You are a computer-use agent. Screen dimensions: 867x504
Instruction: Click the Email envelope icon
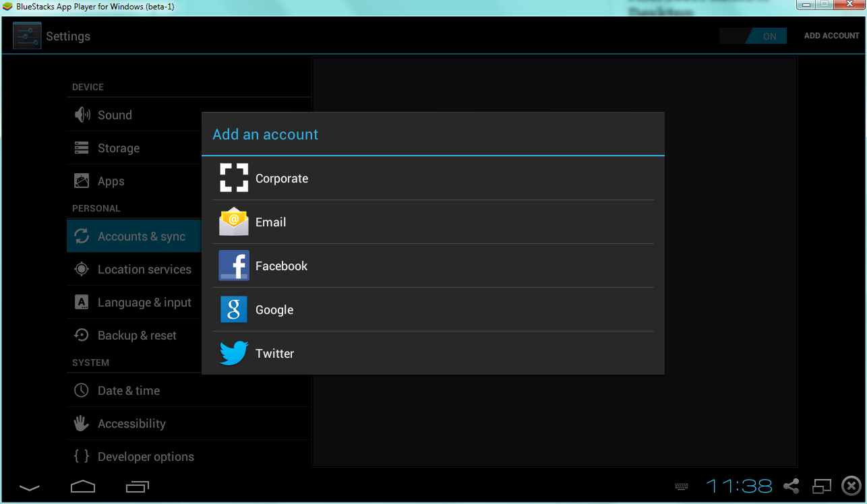click(234, 222)
